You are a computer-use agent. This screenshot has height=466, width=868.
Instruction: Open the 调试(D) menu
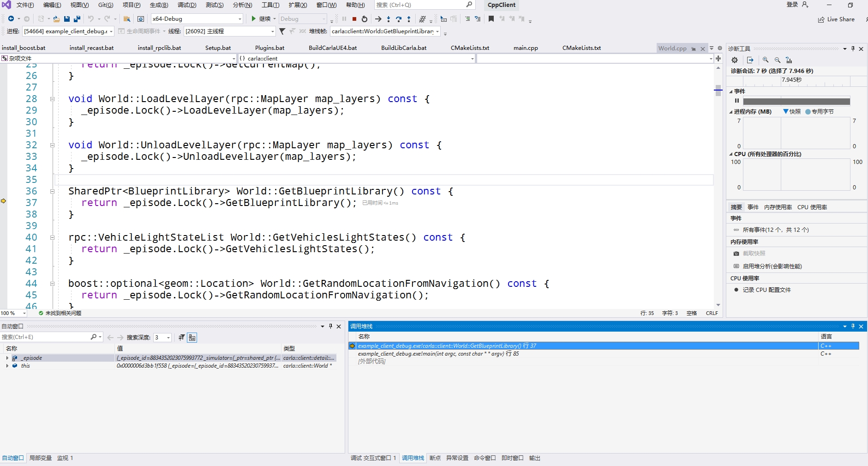coord(186,5)
